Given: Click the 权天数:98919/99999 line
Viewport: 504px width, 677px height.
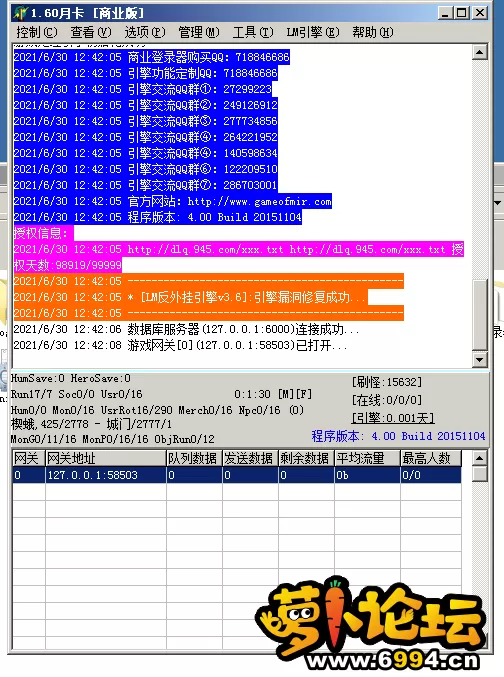Looking at the screenshot, I should (x=67, y=265).
